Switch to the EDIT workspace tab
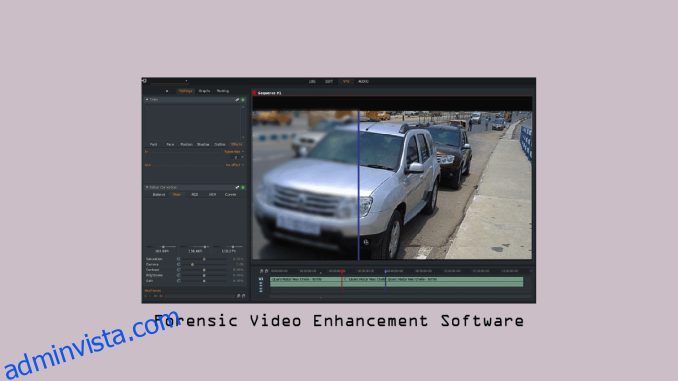 pos(329,82)
